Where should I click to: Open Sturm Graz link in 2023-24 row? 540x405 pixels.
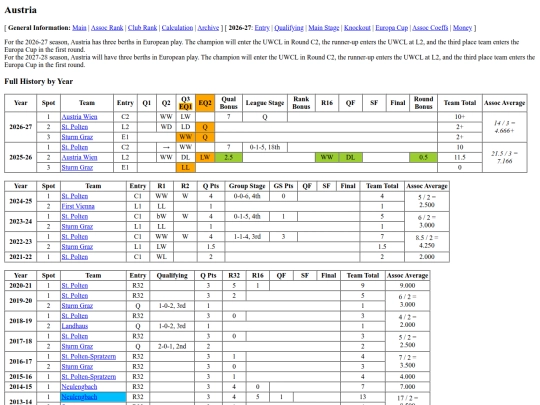77,227
